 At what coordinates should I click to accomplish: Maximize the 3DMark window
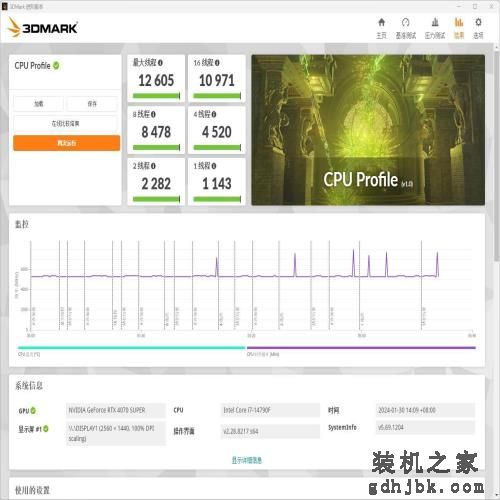pyautogui.click(x=475, y=6)
